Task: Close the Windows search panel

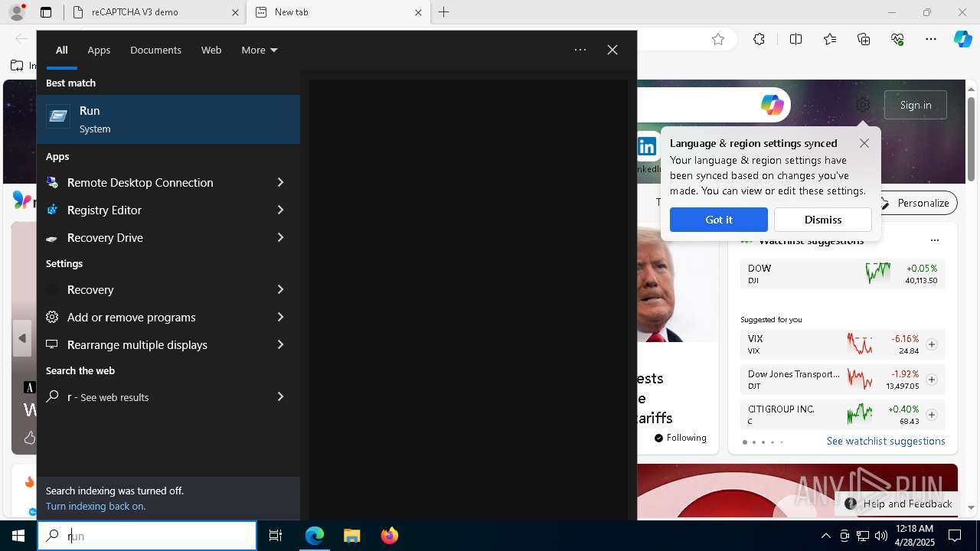Action: coord(612,50)
